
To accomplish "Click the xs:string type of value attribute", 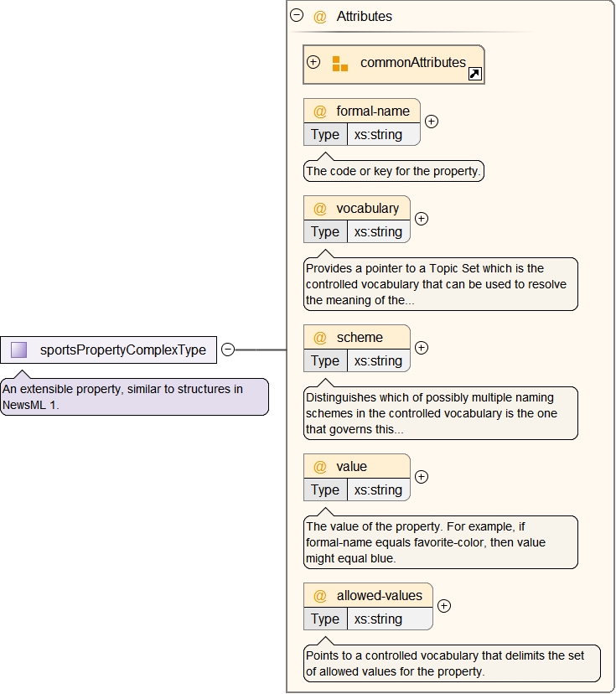I will tap(378, 490).
